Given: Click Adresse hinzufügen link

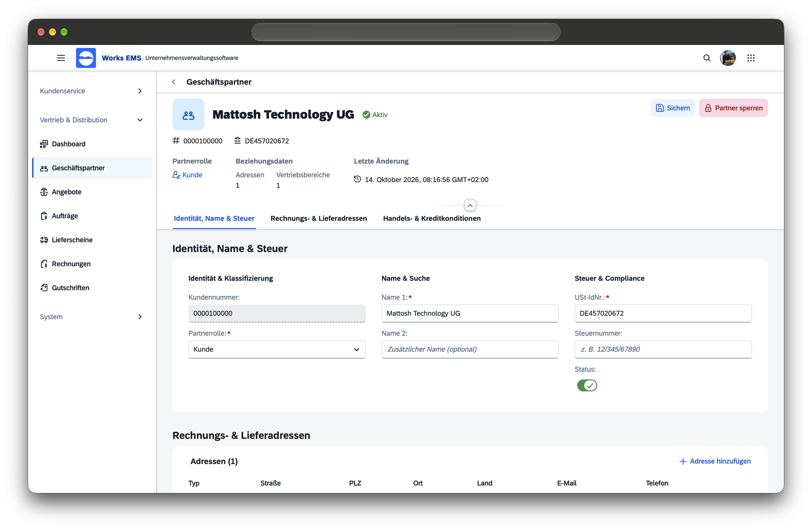Looking at the screenshot, I should (x=715, y=461).
